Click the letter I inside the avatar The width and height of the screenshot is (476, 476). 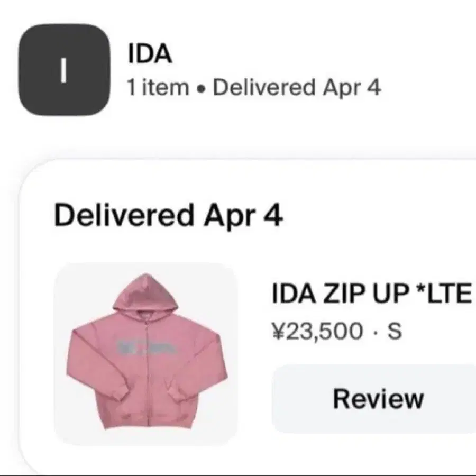coord(63,70)
